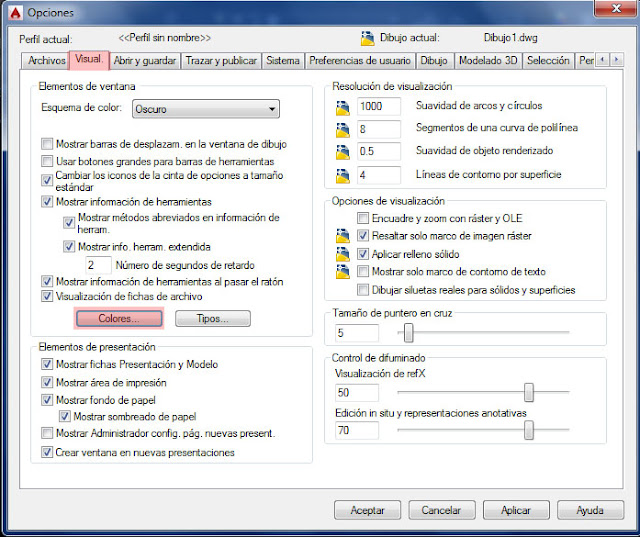Enable Encuadre y zoom con ráster y OLE
Image resolution: width=640 pixels, height=537 pixels.
[362, 218]
